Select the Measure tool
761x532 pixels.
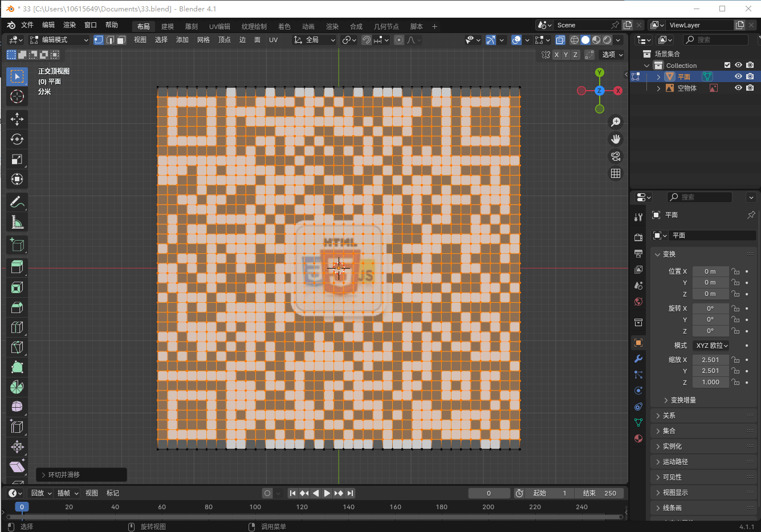pyautogui.click(x=17, y=222)
